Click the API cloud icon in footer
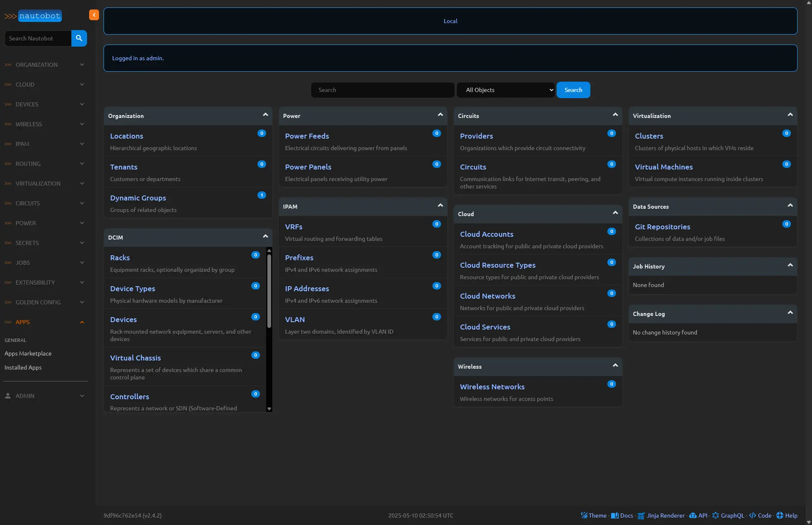Viewport: 812px width, 525px height. (693, 516)
